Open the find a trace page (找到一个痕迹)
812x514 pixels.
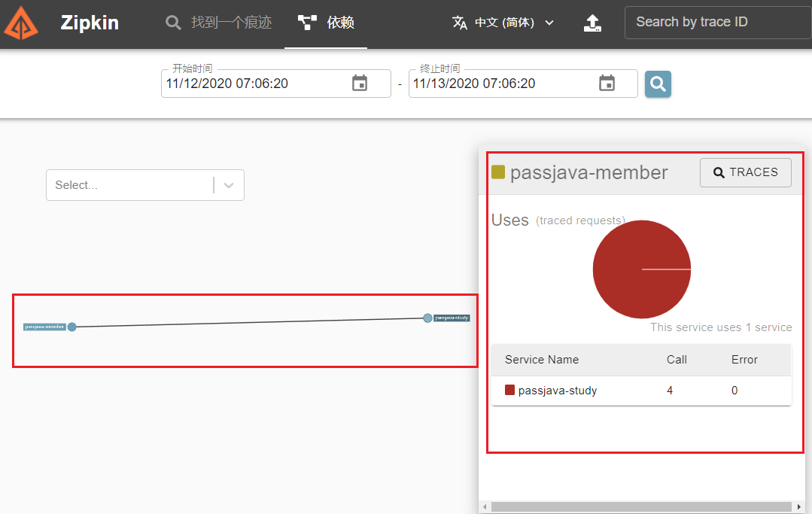(x=219, y=23)
